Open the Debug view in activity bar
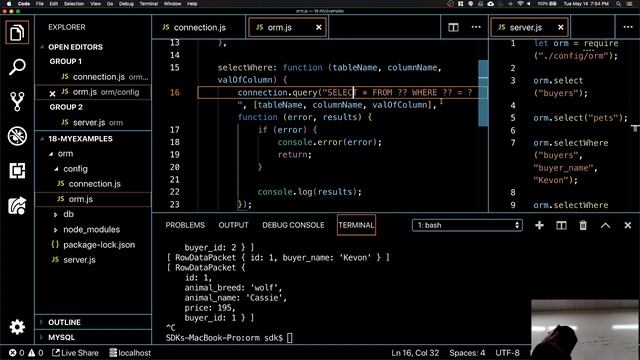 click(17, 136)
